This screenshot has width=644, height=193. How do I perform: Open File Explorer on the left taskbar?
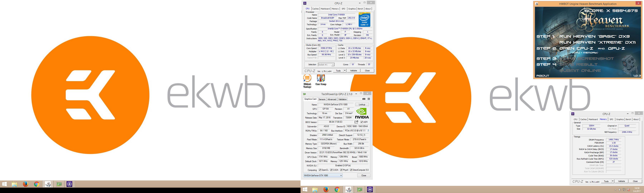pos(14,184)
